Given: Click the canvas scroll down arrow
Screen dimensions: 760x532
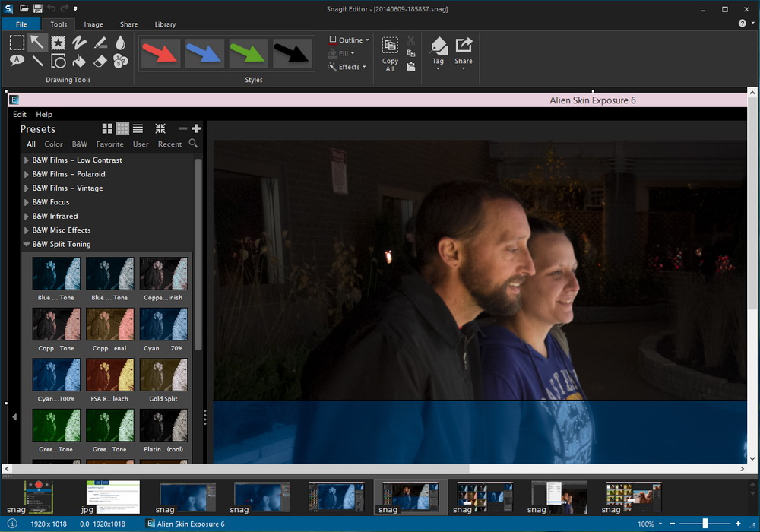Looking at the screenshot, I should pyautogui.click(x=752, y=458).
